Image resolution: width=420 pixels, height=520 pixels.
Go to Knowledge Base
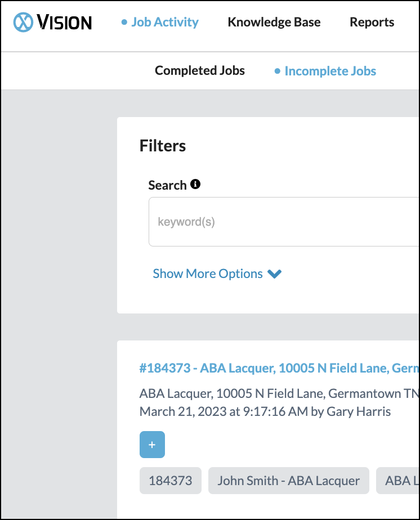274,23
